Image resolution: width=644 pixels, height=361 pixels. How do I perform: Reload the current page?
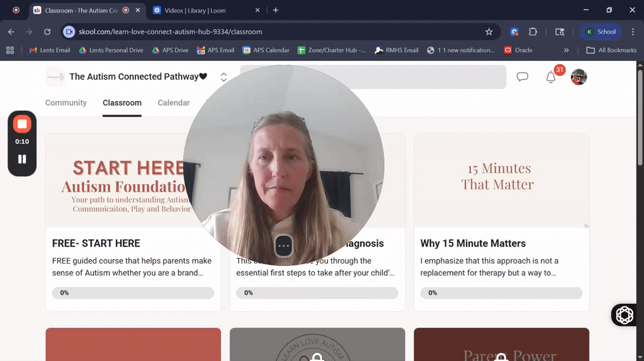47,31
